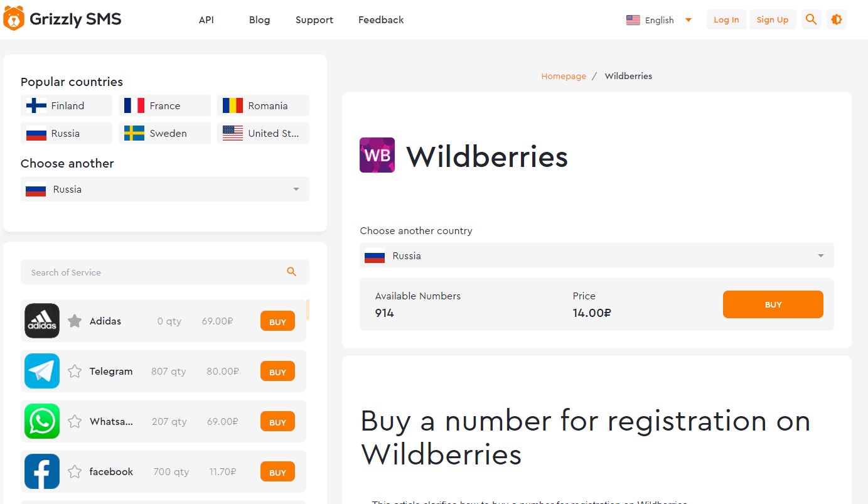The height and width of the screenshot is (504, 868).
Task: Expand the Choose another country dropdown
Action: click(x=597, y=255)
